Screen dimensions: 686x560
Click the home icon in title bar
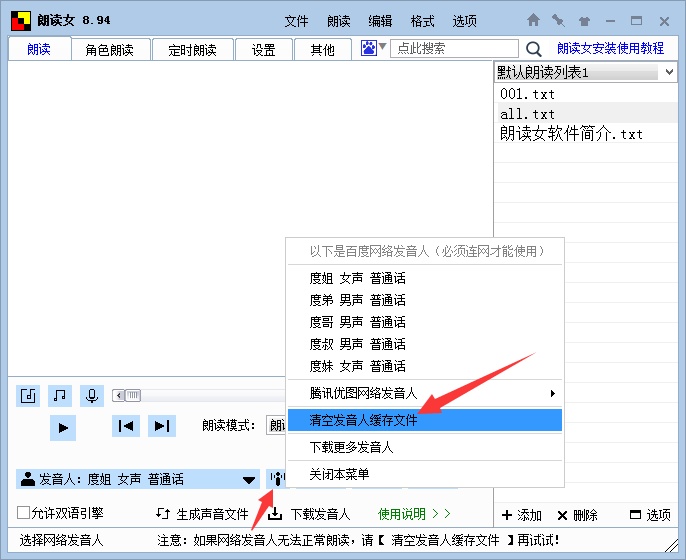[x=533, y=20]
